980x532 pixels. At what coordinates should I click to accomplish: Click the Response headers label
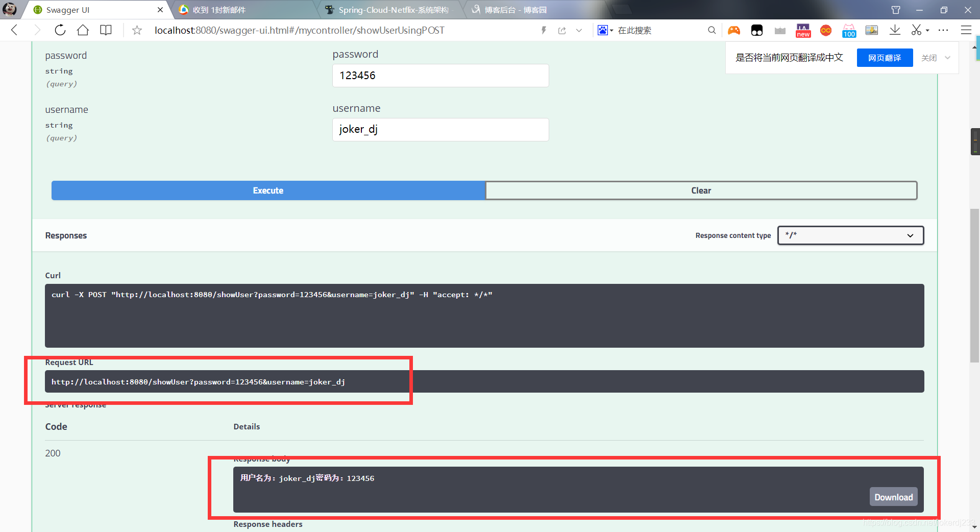268,524
